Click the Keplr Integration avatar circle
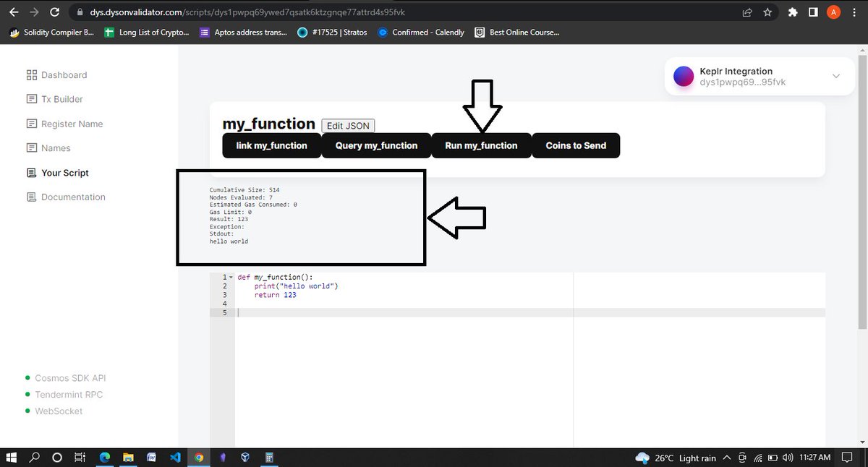868x467 pixels. point(684,76)
